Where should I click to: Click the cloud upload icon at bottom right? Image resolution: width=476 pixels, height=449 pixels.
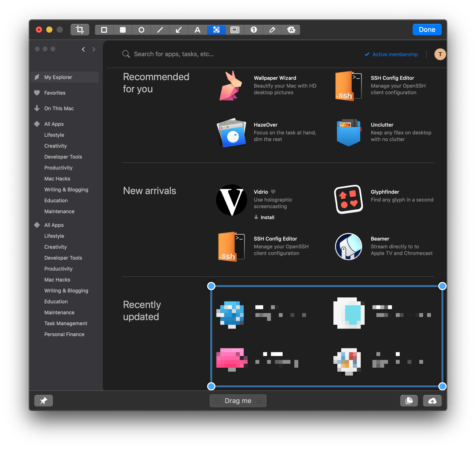(x=432, y=400)
